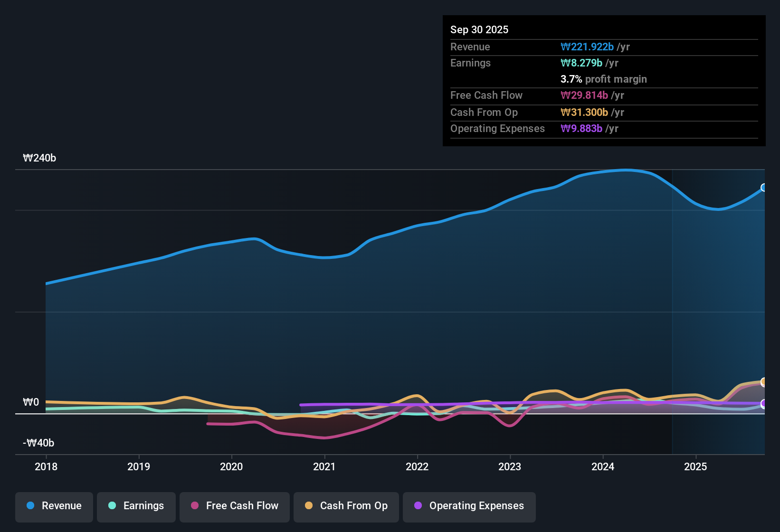Click the orange Cash From Op legend dot
780x532 pixels.
pos(309,506)
